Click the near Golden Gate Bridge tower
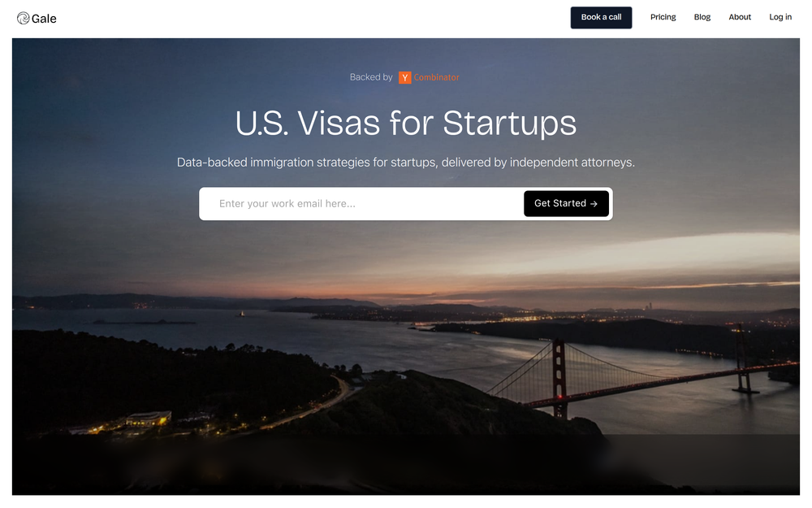The image size is (812, 508). click(559, 377)
